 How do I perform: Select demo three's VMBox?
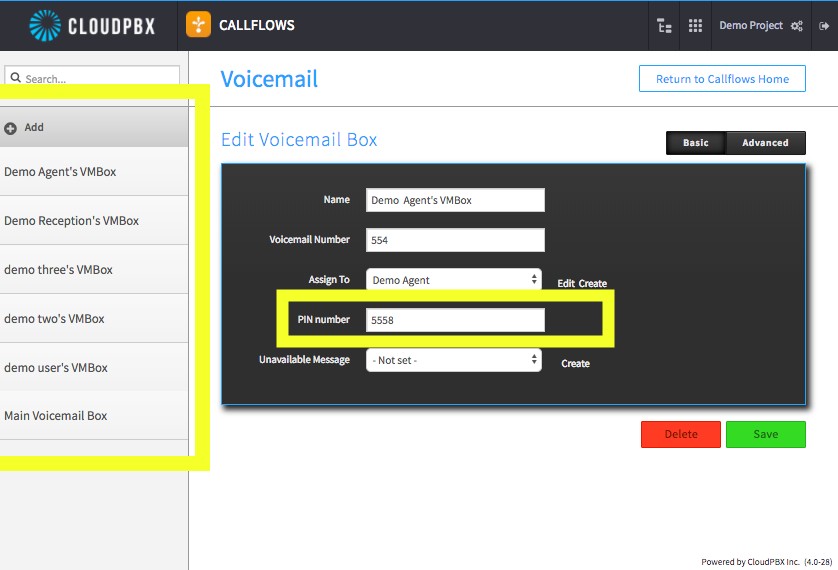[x=94, y=269]
